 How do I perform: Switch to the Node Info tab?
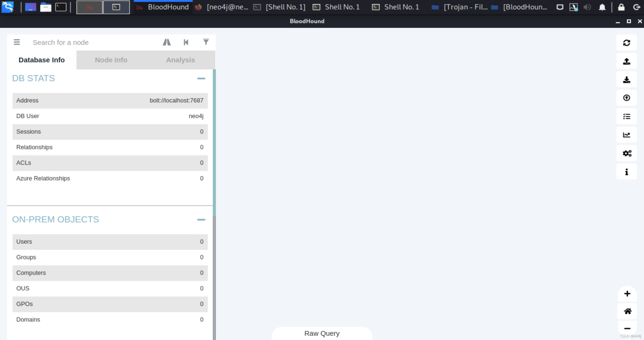point(111,60)
